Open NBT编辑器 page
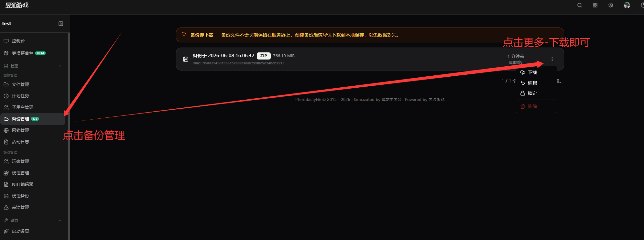 (x=33, y=184)
